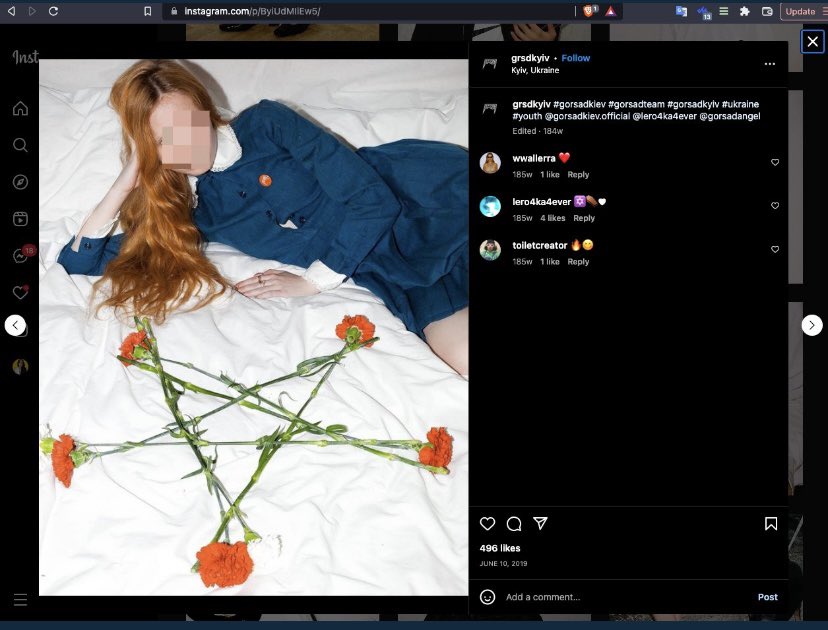The image size is (828, 630).
Task: Click the Instagram logo in sidebar
Action: pos(25,57)
